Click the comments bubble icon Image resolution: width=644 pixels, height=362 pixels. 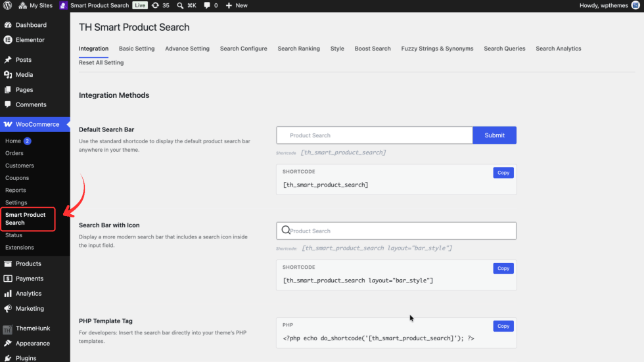[x=206, y=5]
